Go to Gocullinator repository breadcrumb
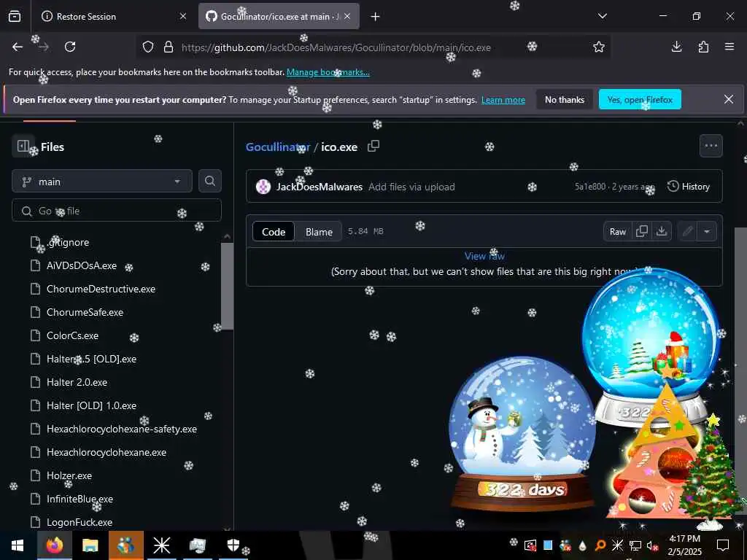Image resolution: width=747 pixels, height=560 pixels. (x=278, y=147)
